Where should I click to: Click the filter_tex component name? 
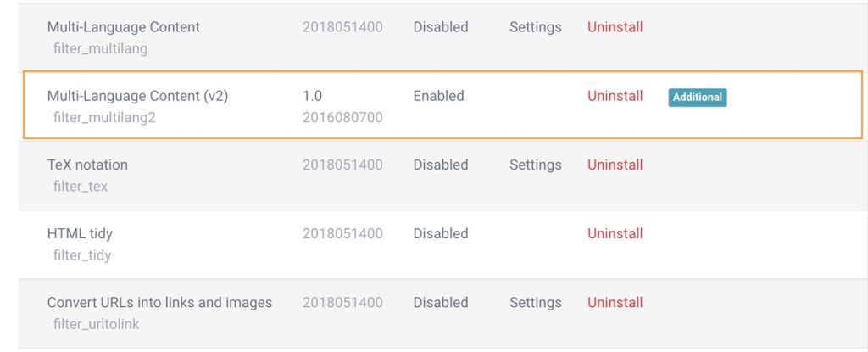[81, 187]
